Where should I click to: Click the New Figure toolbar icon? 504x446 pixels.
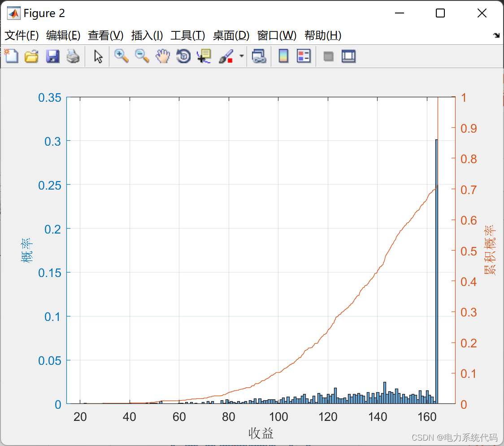(11, 56)
